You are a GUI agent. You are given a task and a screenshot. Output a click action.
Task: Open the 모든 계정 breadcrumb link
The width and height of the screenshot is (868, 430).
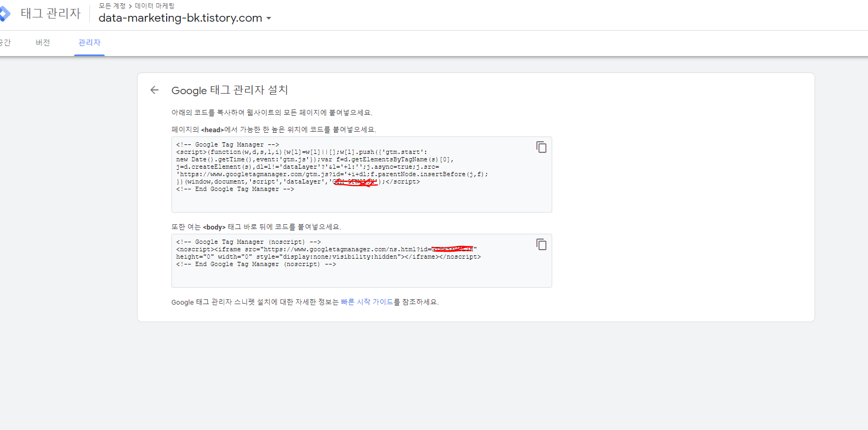pos(112,6)
